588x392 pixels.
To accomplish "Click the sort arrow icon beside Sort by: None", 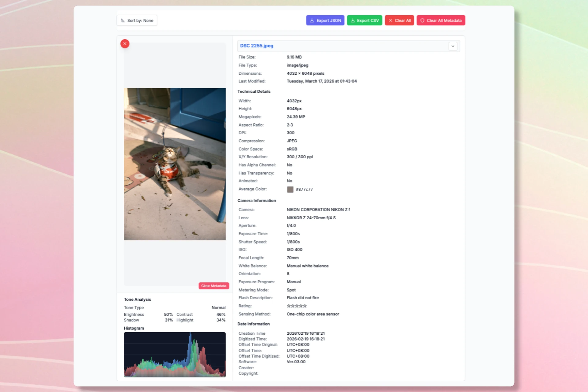I will pos(123,20).
